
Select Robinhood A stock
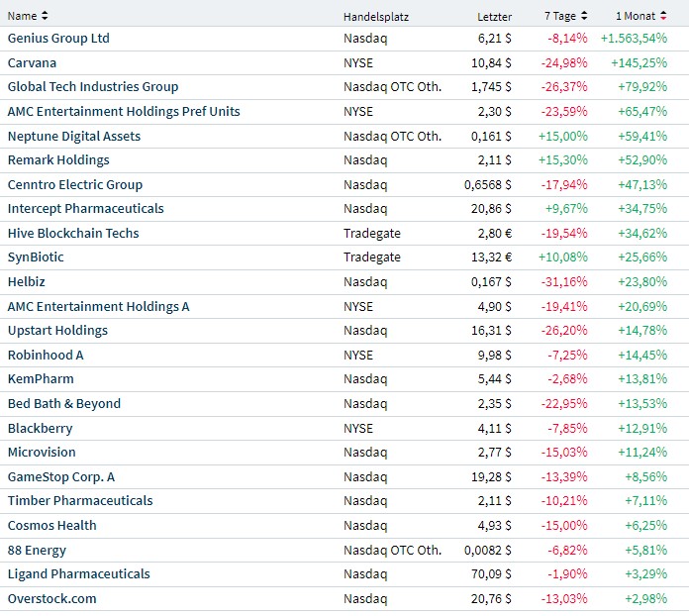[x=46, y=355]
